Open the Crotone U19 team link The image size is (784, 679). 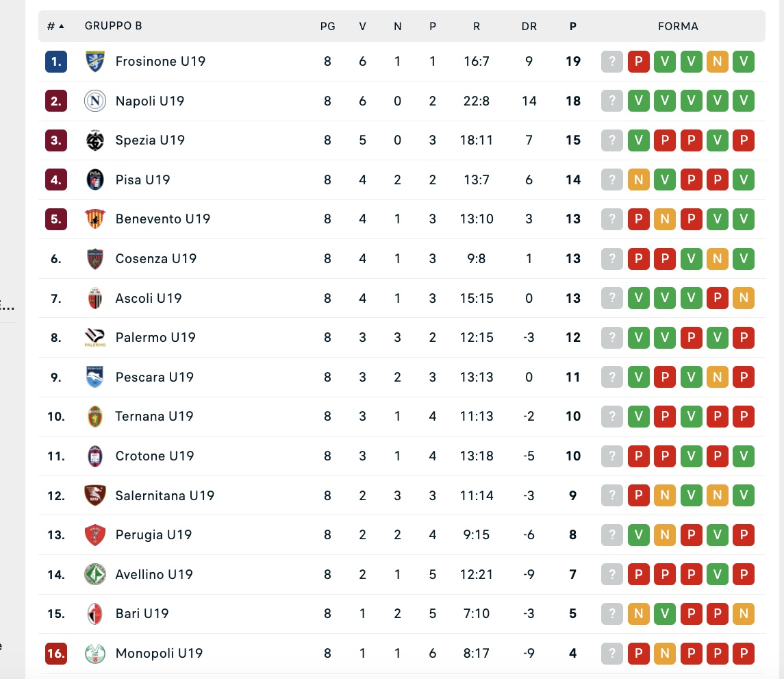pos(155,456)
